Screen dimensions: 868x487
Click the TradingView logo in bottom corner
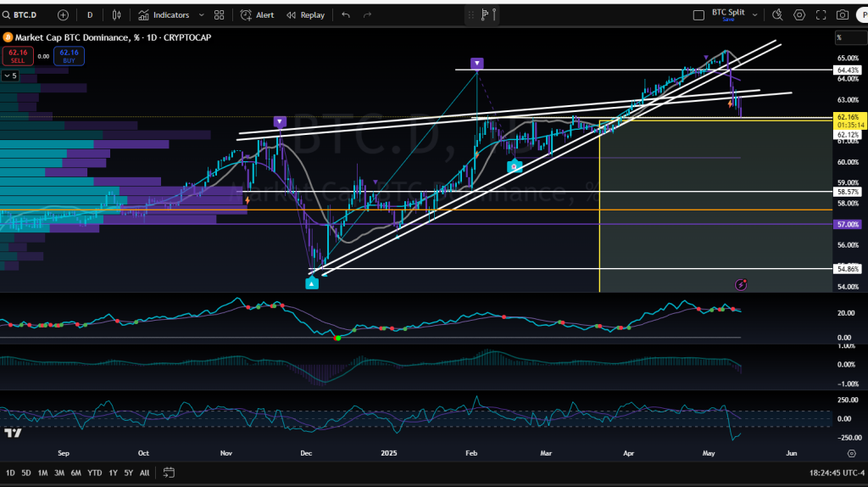click(13, 433)
